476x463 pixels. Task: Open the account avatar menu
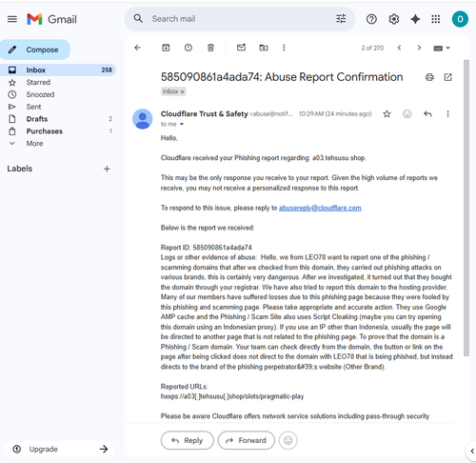pyautogui.click(x=460, y=19)
